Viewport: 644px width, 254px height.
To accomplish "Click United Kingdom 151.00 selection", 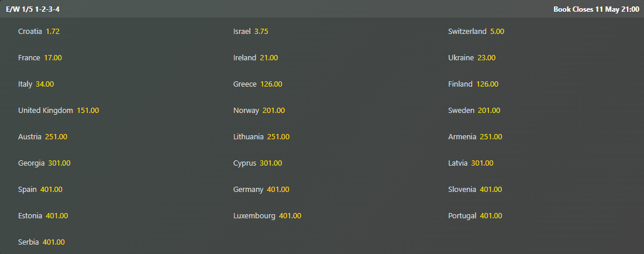I will click(x=58, y=110).
